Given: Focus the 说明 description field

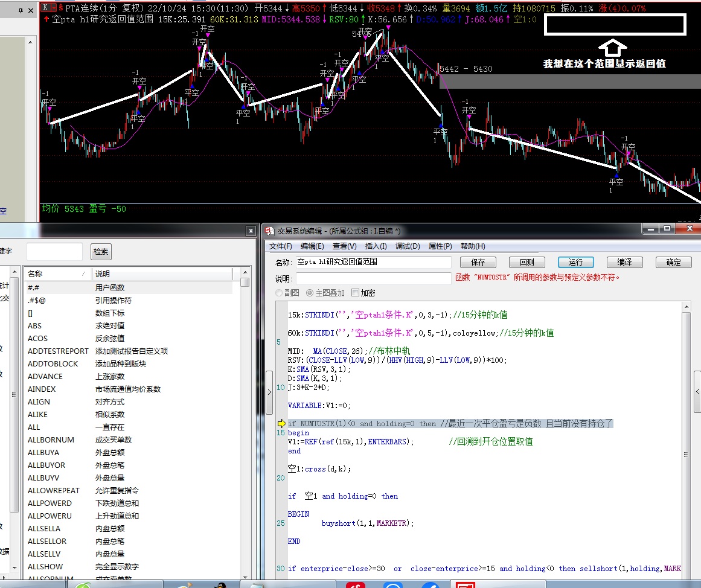Looking at the screenshot, I should pyautogui.click(x=373, y=278).
